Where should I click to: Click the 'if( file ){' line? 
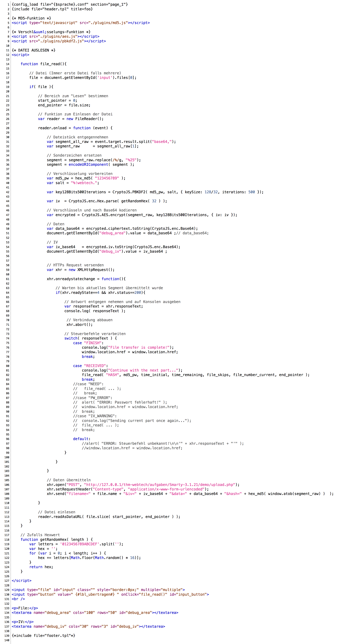coord(41,87)
